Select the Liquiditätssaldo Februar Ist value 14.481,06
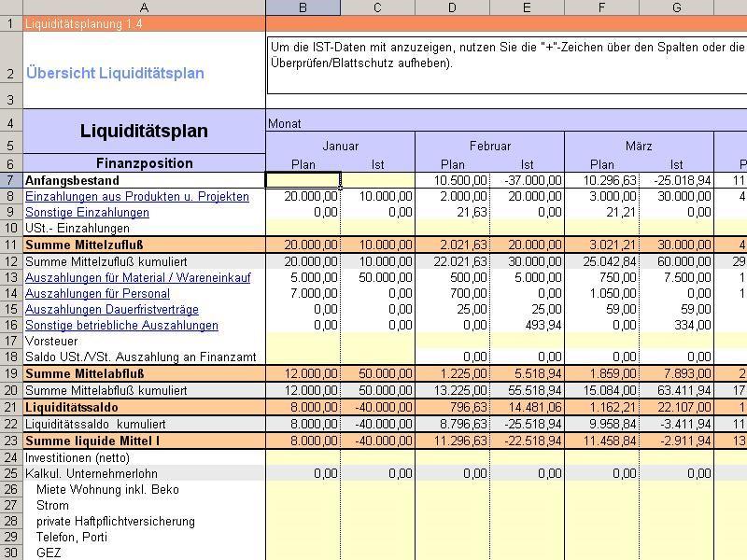This screenshot has height=560, width=747. pyautogui.click(x=527, y=407)
